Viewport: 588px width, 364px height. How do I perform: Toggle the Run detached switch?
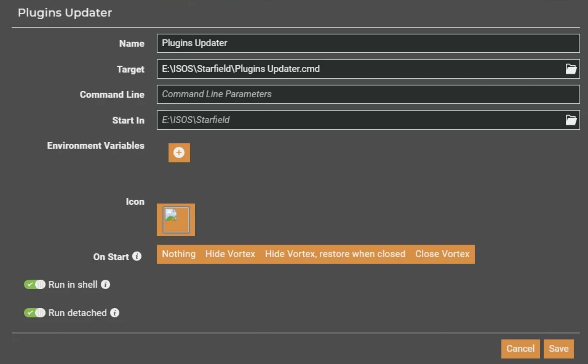click(x=35, y=313)
